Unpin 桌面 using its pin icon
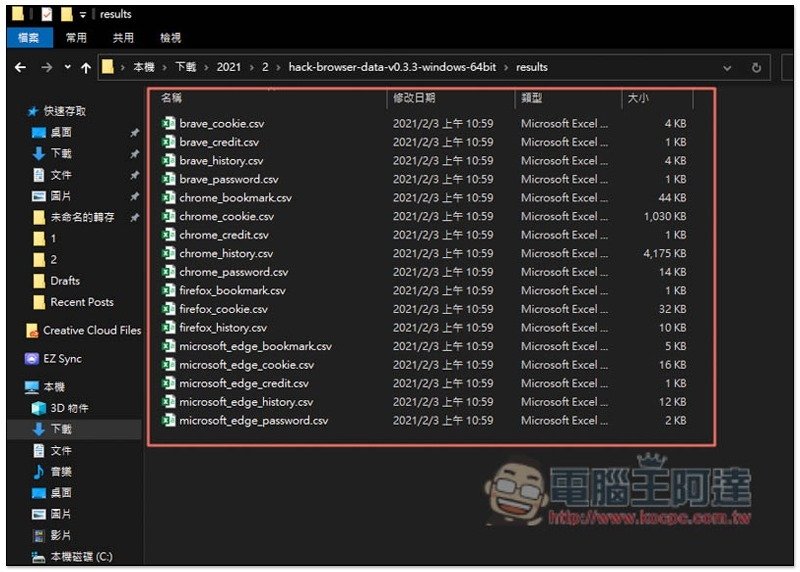The image size is (800, 572). pos(135,133)
